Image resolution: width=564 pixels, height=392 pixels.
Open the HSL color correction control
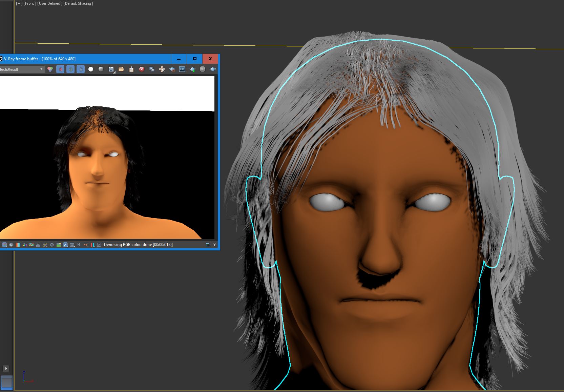[x=25, y=245]
